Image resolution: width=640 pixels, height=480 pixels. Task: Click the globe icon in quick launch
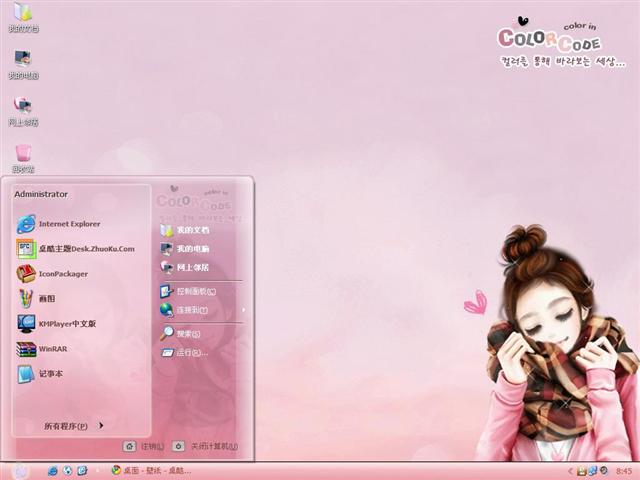pos(67,471)
